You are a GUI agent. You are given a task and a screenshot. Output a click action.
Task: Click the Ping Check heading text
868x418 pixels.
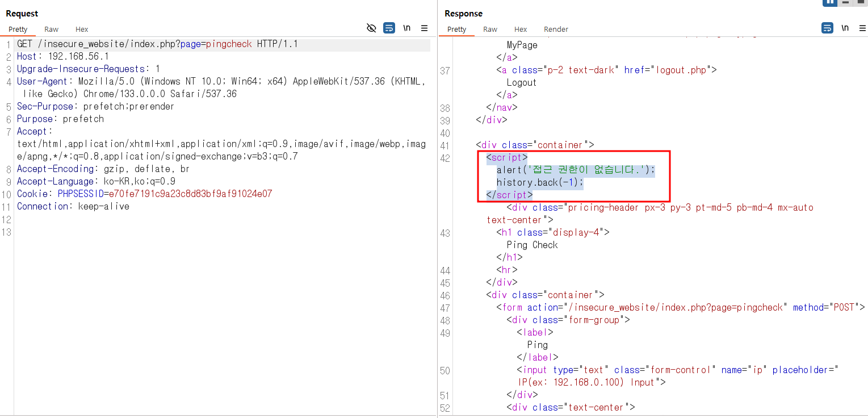click(x=532, y=245)
